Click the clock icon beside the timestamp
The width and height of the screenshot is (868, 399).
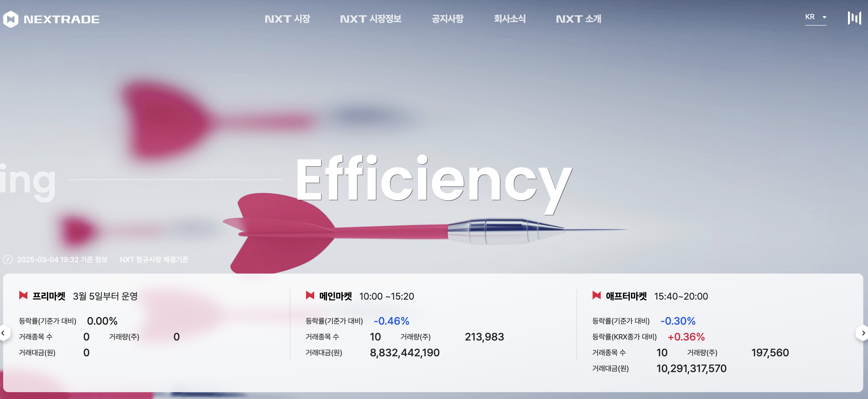tap(8, 259)
